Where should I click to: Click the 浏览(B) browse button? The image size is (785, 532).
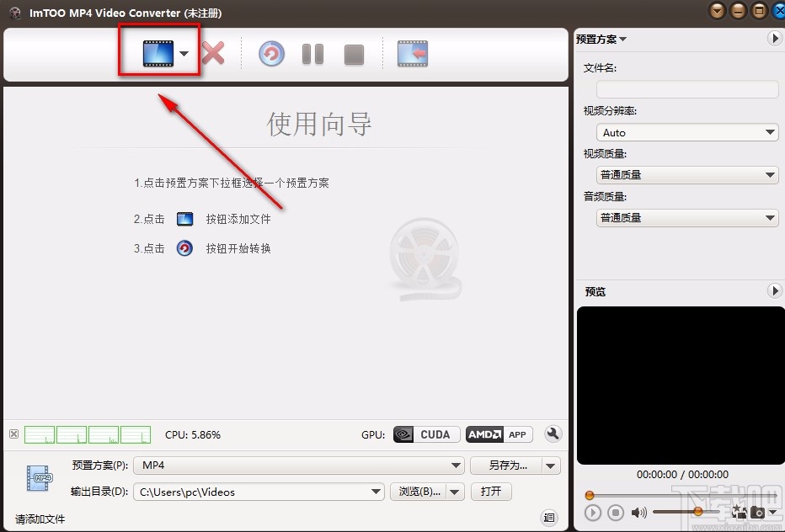419,491
